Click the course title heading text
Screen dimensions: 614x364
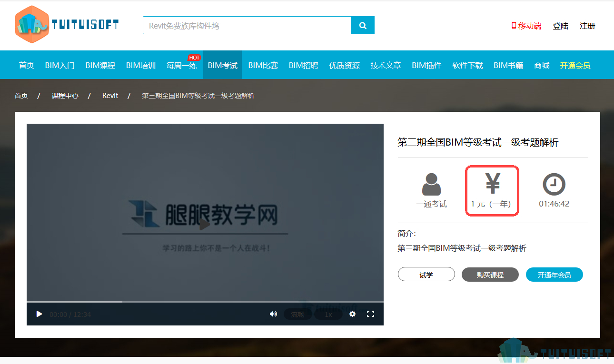[x=478, y=142]
